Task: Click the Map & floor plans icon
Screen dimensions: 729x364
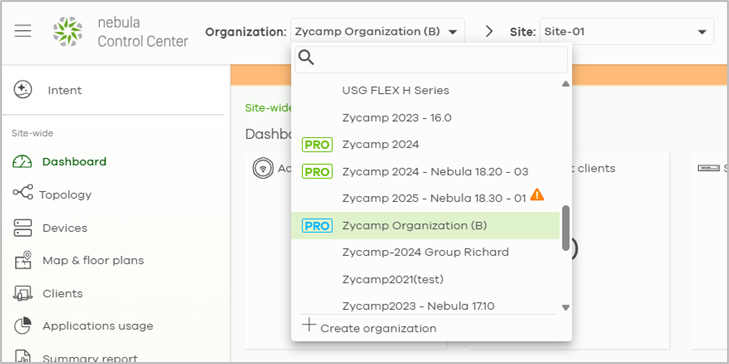Action: 23,260
